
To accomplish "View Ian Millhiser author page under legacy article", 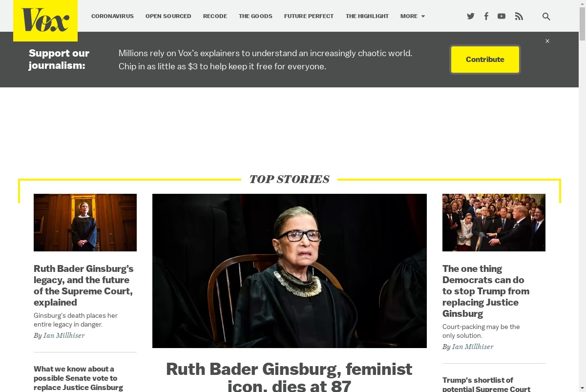I will pyautogui.click(x=64, y=335).
